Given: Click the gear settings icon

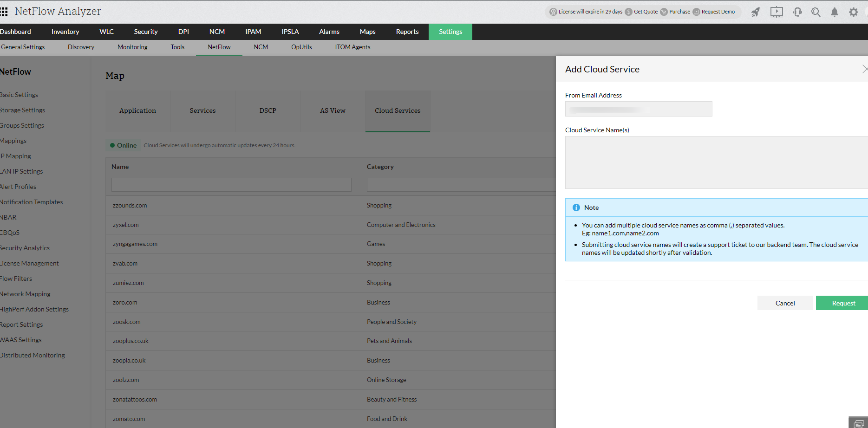Looking at the screenshot, I should [854, 12].
